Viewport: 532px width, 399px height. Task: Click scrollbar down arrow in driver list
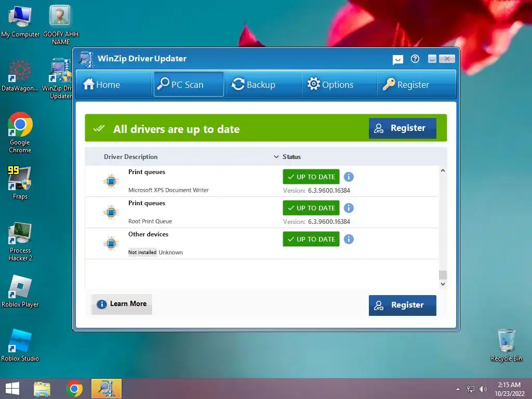pyautogui.click(x=443, y=284)
